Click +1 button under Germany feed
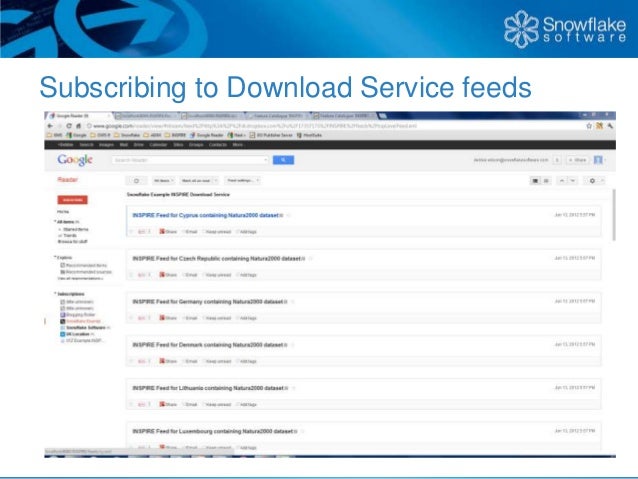Image resolution: width=638 pixels, height=479 pixels. click(x=144, y=318)
